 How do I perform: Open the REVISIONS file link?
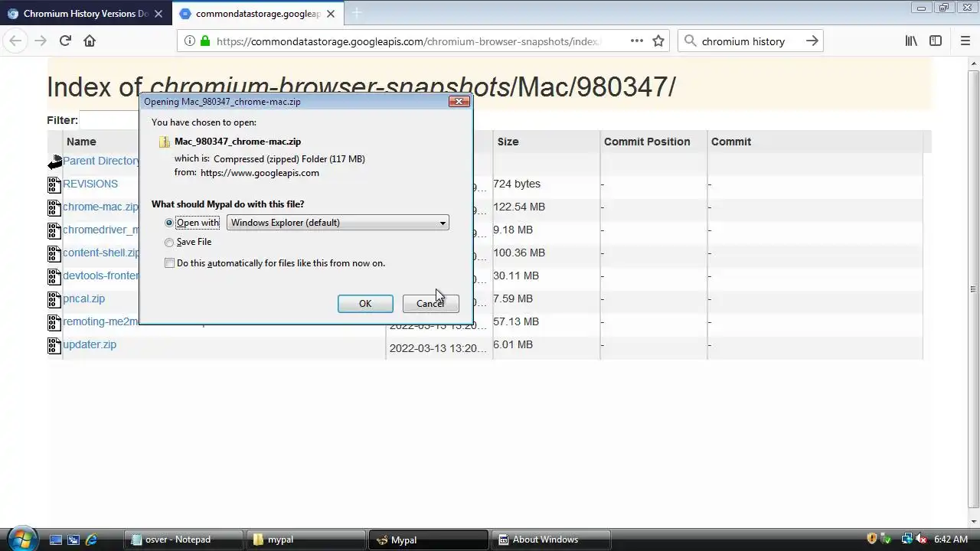(x=90, y=184)
